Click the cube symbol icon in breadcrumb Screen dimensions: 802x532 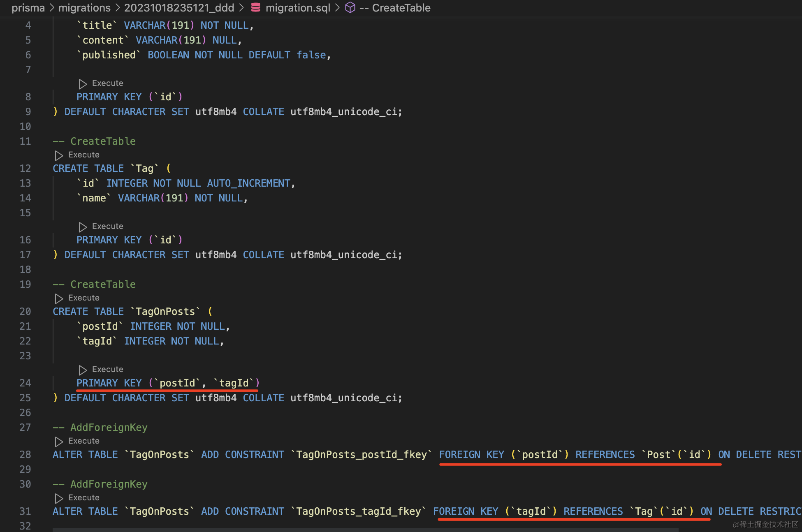350,7
